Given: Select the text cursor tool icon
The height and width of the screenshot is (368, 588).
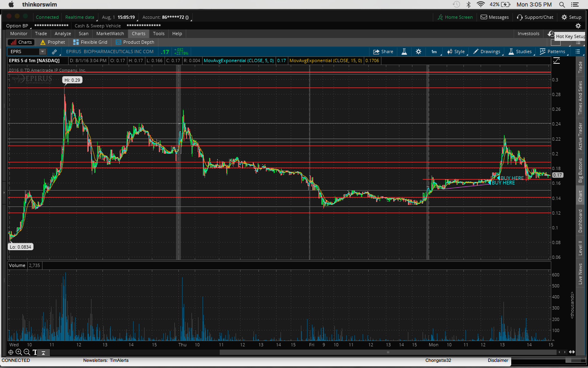Looking at the screenshot, I should point(35,352).
